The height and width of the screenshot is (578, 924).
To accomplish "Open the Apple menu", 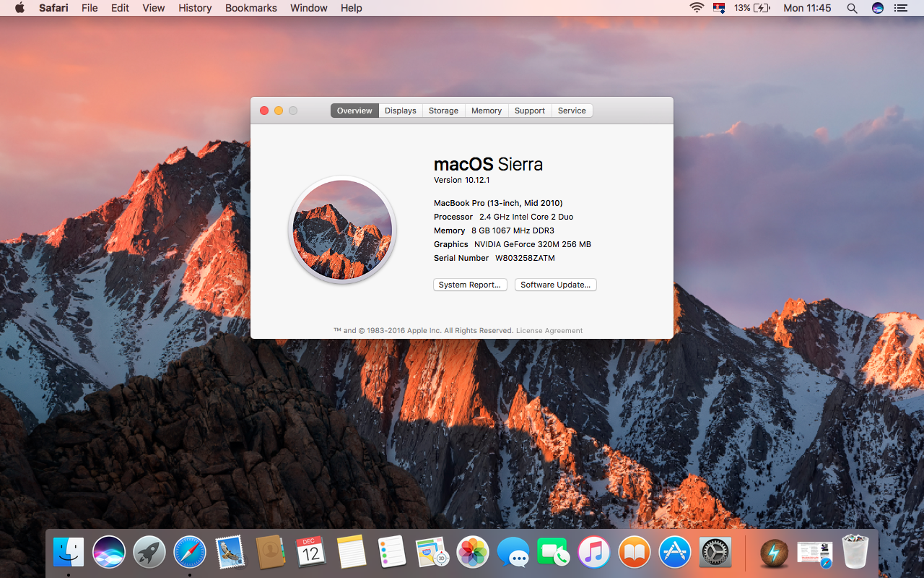I will [x=19, y=8].
